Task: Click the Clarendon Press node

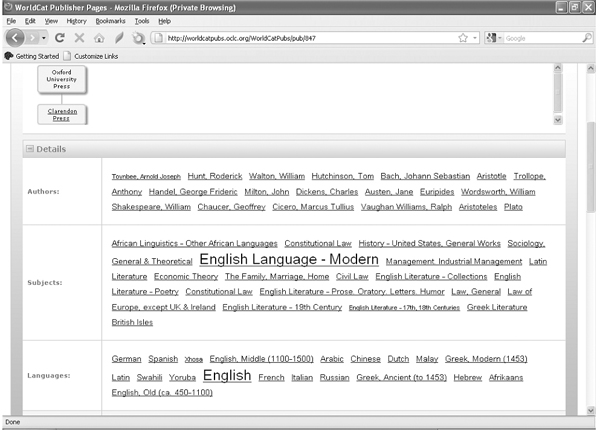Action: click(x=62, y=114)
